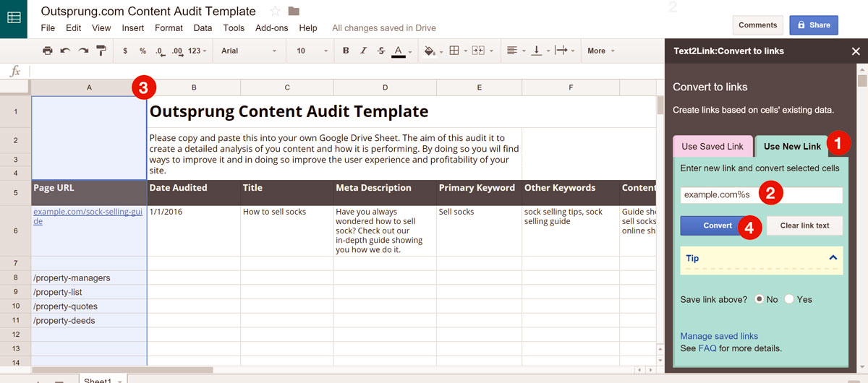The width and height of the screenshot is (868, 383).
Task: Click the Convert button
Action: click(x=718, y=225)
